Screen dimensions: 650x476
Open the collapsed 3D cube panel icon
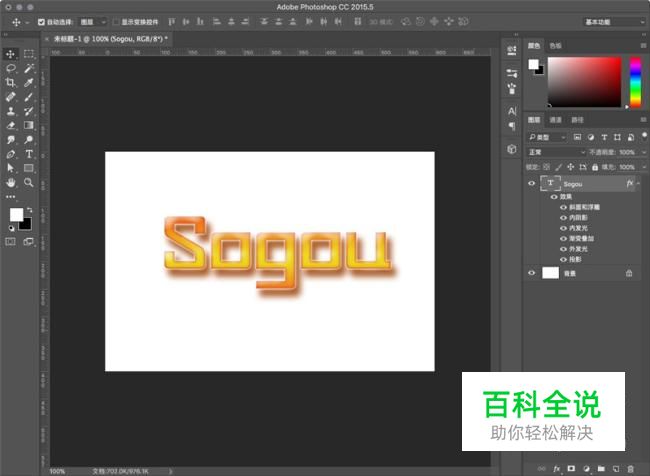512,149
